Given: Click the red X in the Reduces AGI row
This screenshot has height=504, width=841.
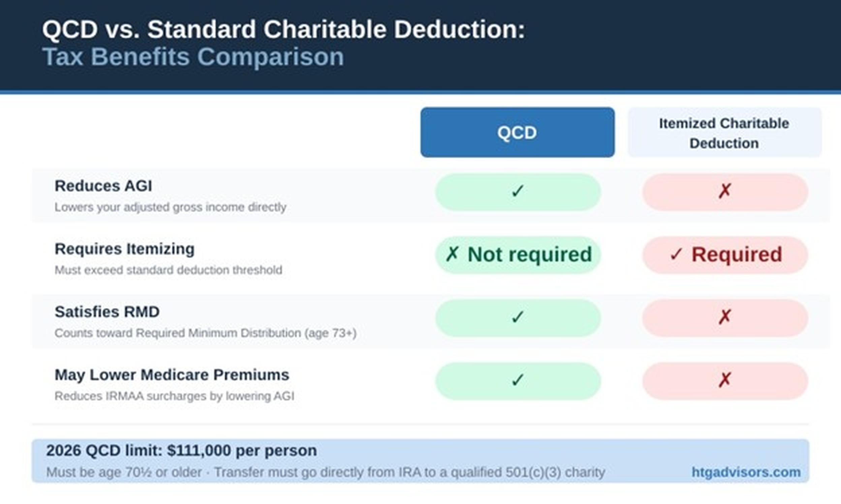Looking at the screenshot, I should tap(724, 191).
